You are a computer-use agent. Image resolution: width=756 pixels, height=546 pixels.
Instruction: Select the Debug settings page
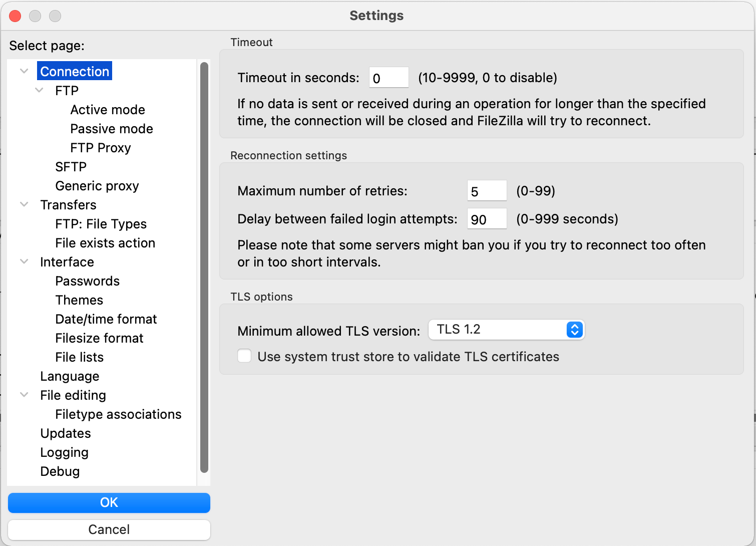60,471
